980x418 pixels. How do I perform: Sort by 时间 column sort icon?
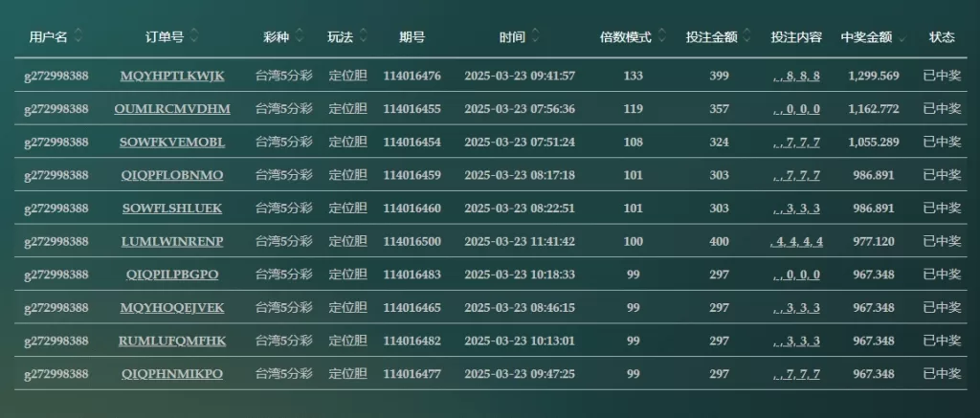point(536,37)
